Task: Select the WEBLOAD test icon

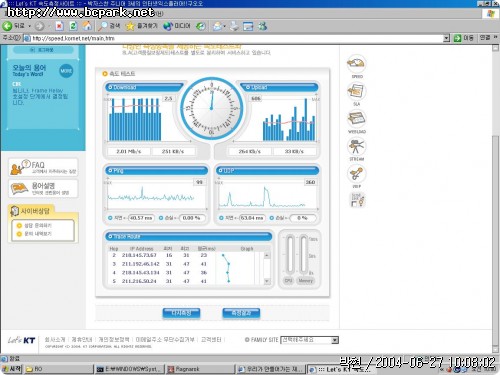Action: (x=357, y=119)
